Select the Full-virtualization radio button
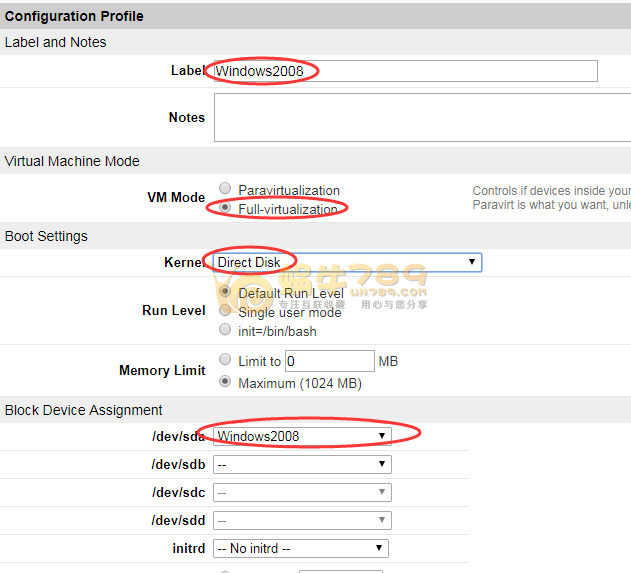Screen dimensions: 631x573 [226, 208]
